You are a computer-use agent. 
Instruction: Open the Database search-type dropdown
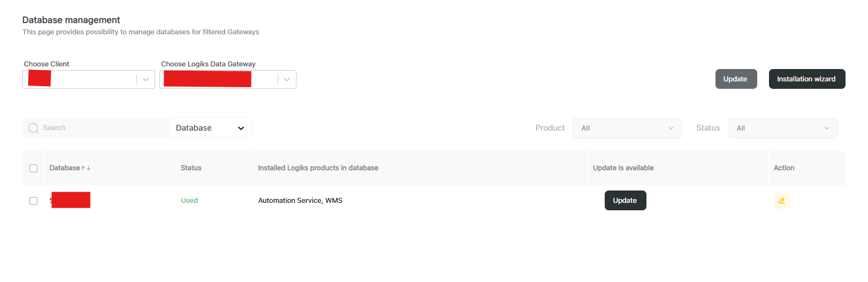pos(210,128)
